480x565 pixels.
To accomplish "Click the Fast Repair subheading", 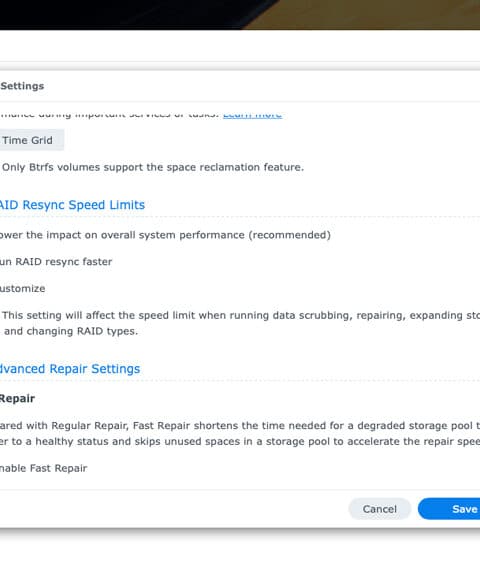I will 17,399.
